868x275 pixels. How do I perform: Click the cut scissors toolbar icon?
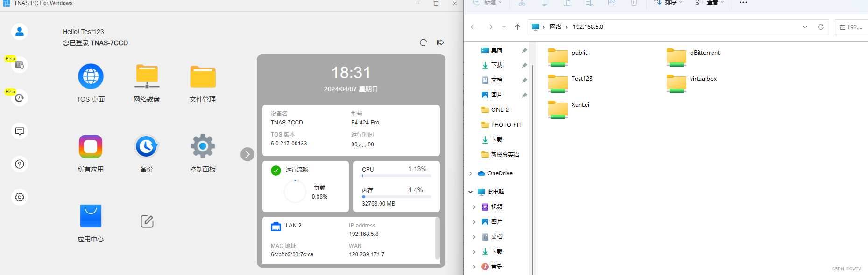coord(522,3)
